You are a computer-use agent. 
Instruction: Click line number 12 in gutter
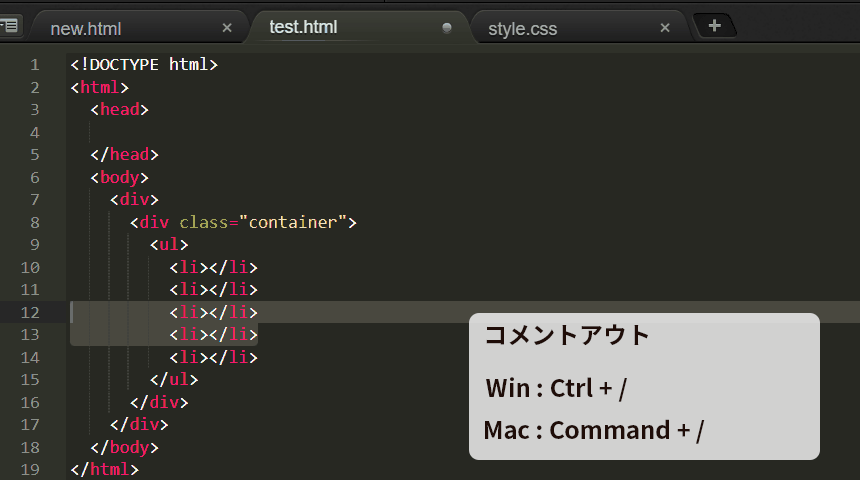tap(30, 312)
